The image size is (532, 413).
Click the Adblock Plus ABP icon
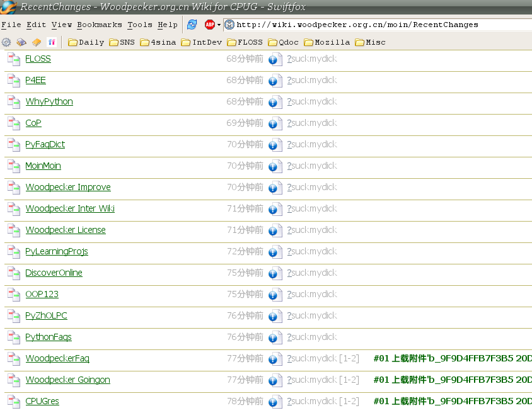[210, 25]
